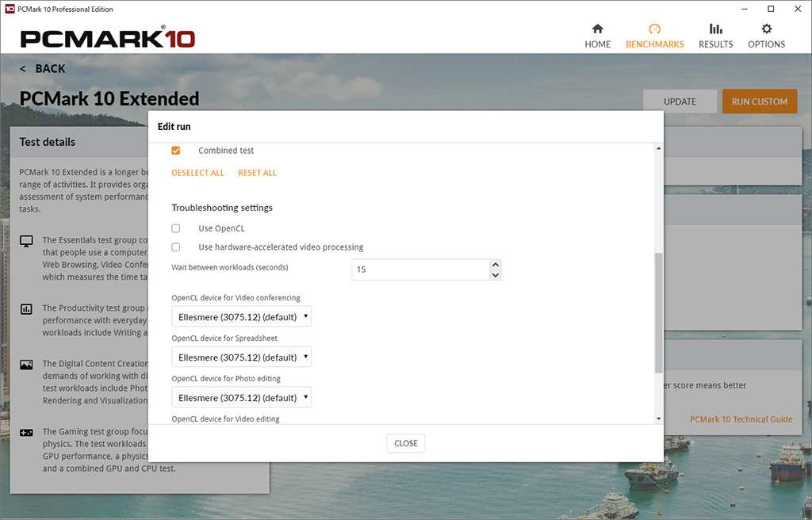The image size is (812, 520).
Task: Click RESET ALL link
Action: 258,173
